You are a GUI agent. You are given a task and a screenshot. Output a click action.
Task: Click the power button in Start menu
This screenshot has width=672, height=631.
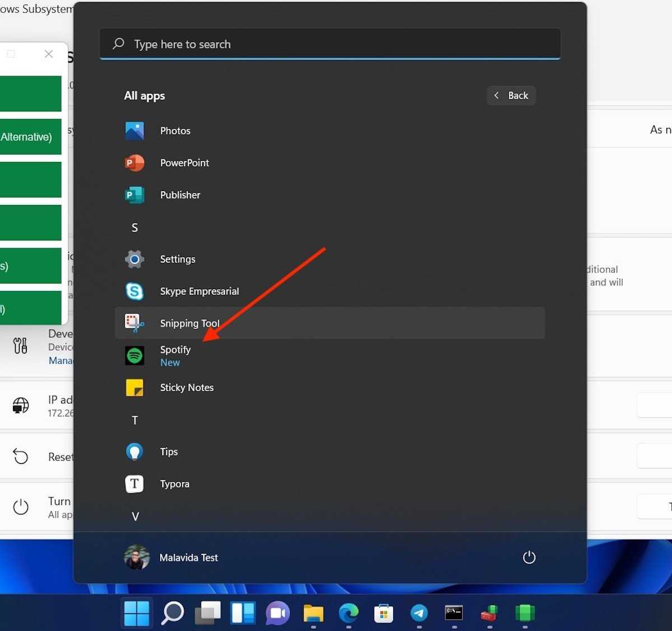click(529, 558)
